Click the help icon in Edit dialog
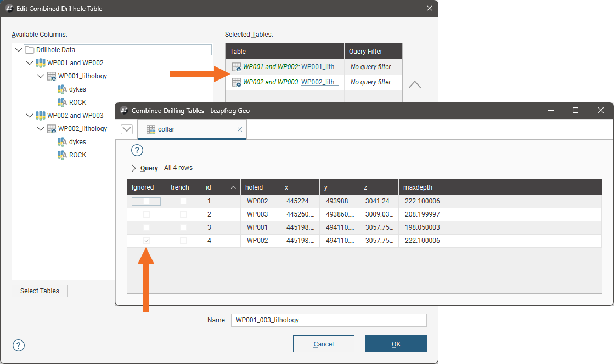Screen dimensions: 614x364 19,345
